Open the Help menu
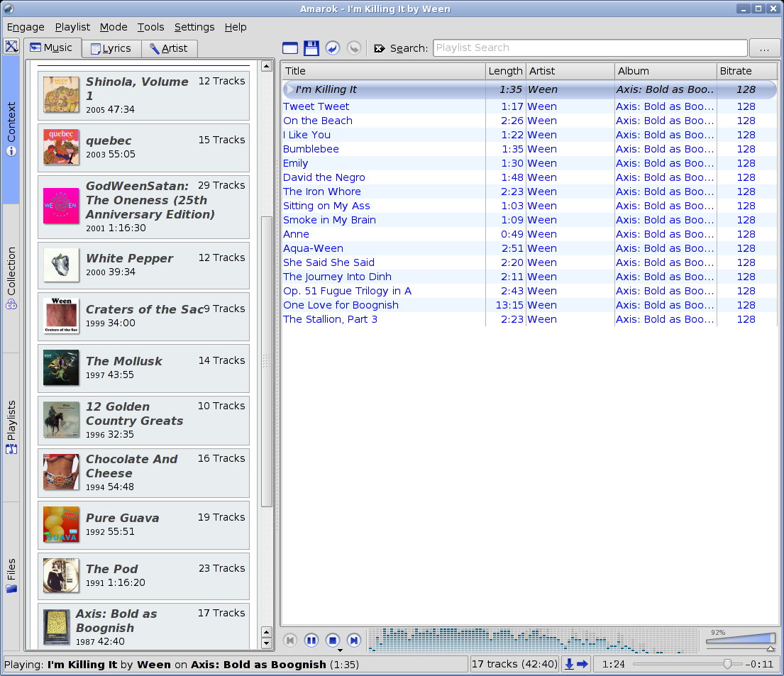This screenshot has width=784, height=676. pos(236,27)
